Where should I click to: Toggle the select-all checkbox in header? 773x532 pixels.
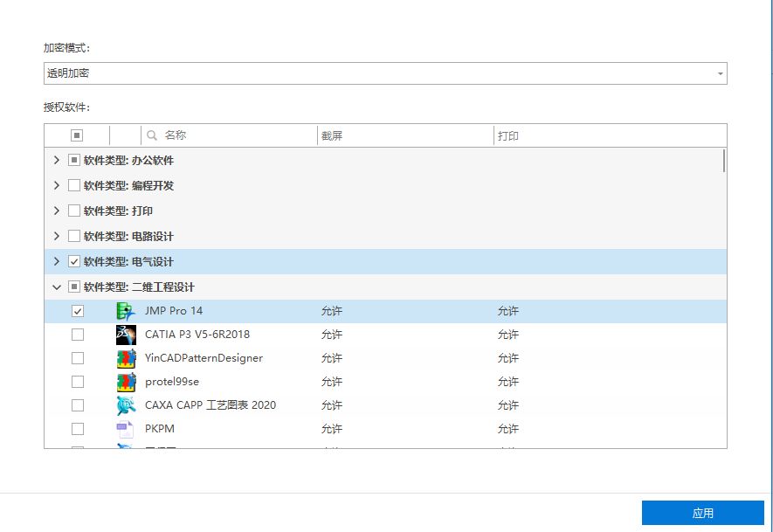[77, 135]
